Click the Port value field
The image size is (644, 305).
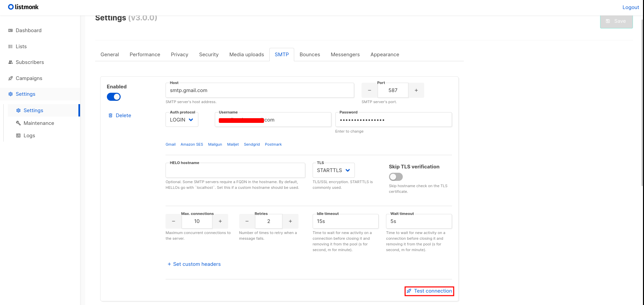(393, 90)
